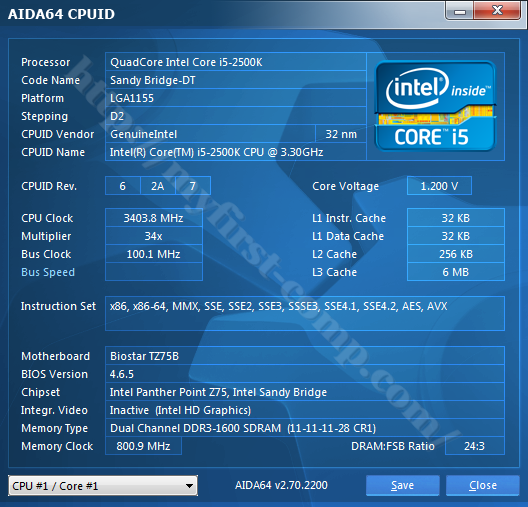Click the Memory Clock label
This screenshot has height=507, width=528.
tap(57, 446)
